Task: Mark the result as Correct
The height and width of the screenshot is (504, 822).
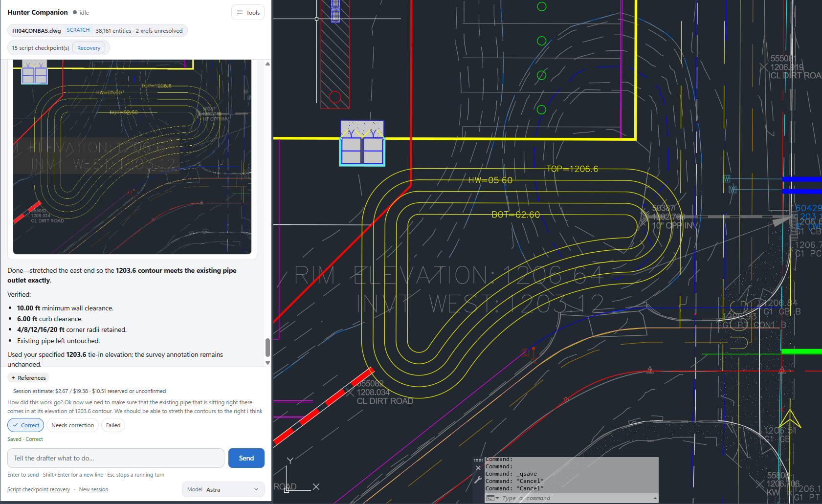Action: (x=25, y=425)
